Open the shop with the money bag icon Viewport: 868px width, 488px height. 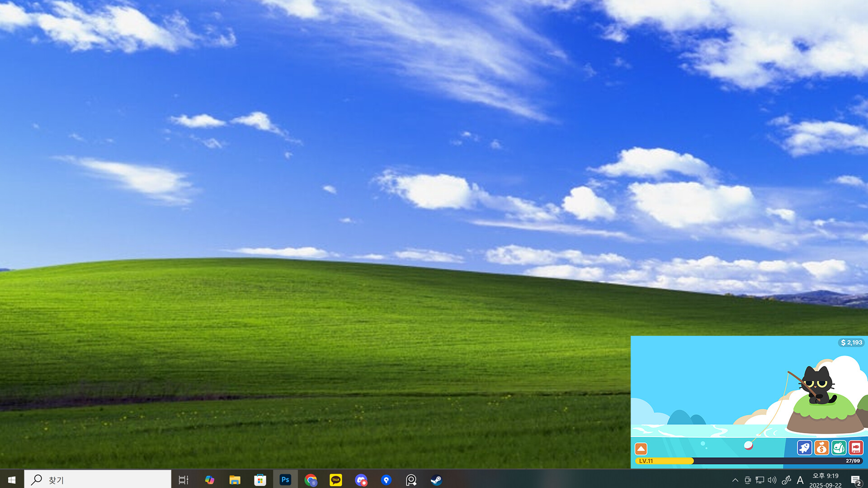[821, 447]
